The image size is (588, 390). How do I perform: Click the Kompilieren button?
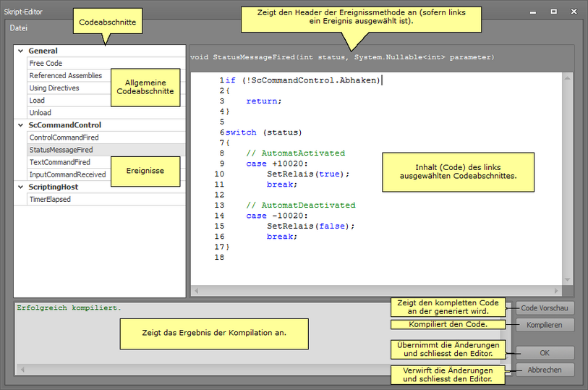tap(545, 325)
